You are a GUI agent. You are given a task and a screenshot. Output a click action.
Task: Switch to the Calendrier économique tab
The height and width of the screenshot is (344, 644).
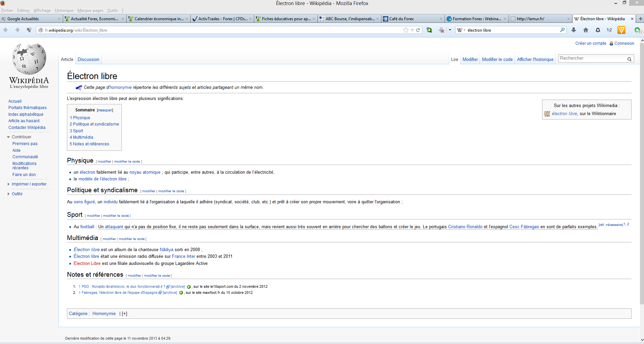tap(158, 19)
